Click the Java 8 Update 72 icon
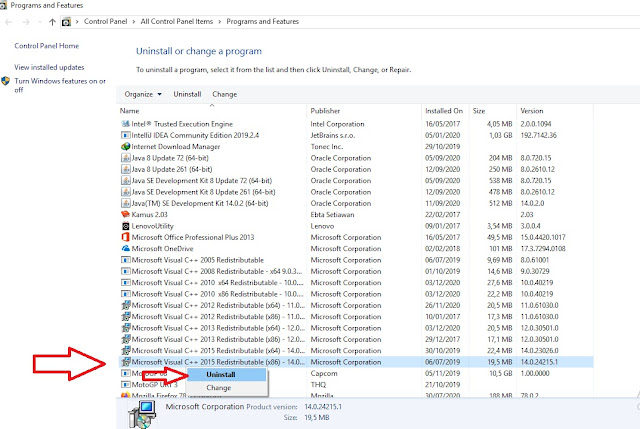Image resolution: width=640 pixels, height=429 pixels. (x=126, y=158)
